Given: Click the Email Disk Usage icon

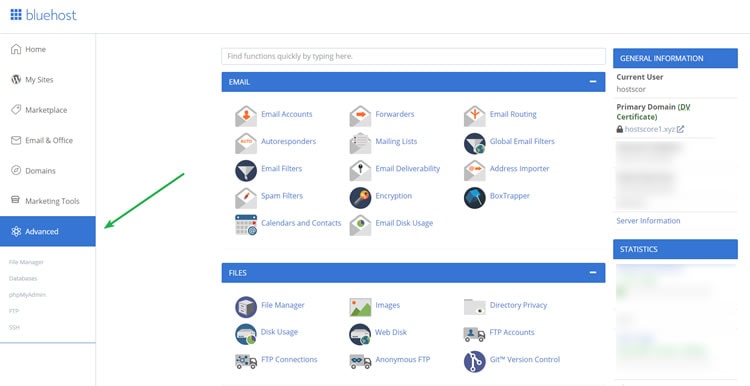Looking at the screenshot, I should coord(360,225).
